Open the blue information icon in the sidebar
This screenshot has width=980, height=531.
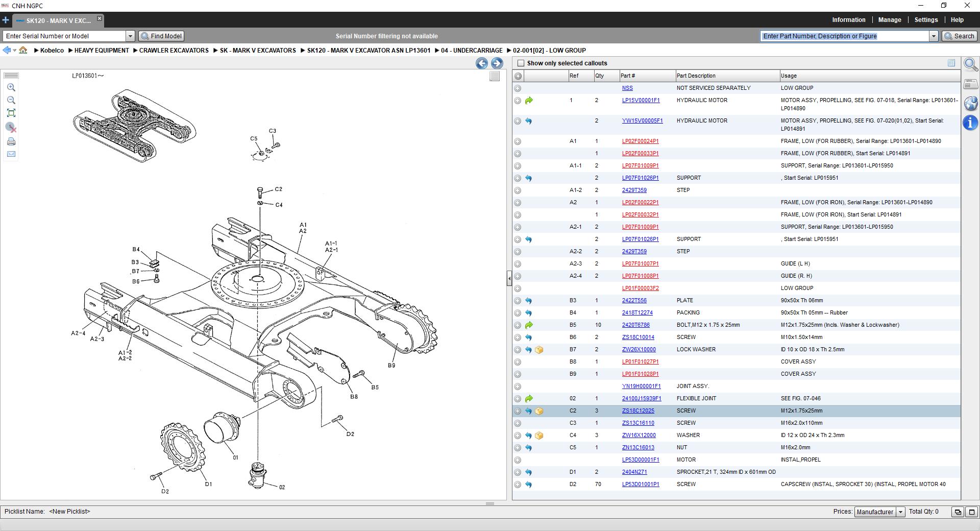[x=970, y=123]
